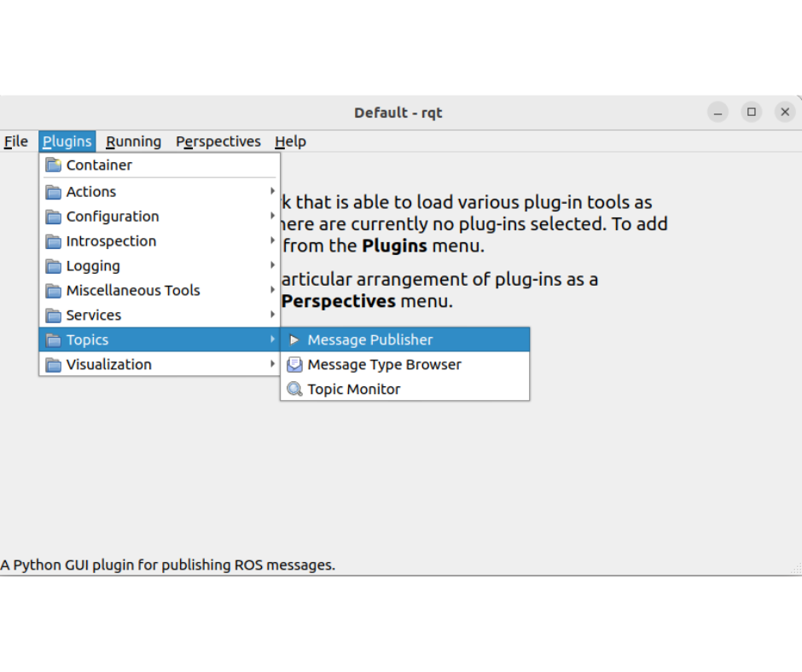Open the Perspectives menu
This screenshot has height=672, width=802.
(x=218, y=142)
